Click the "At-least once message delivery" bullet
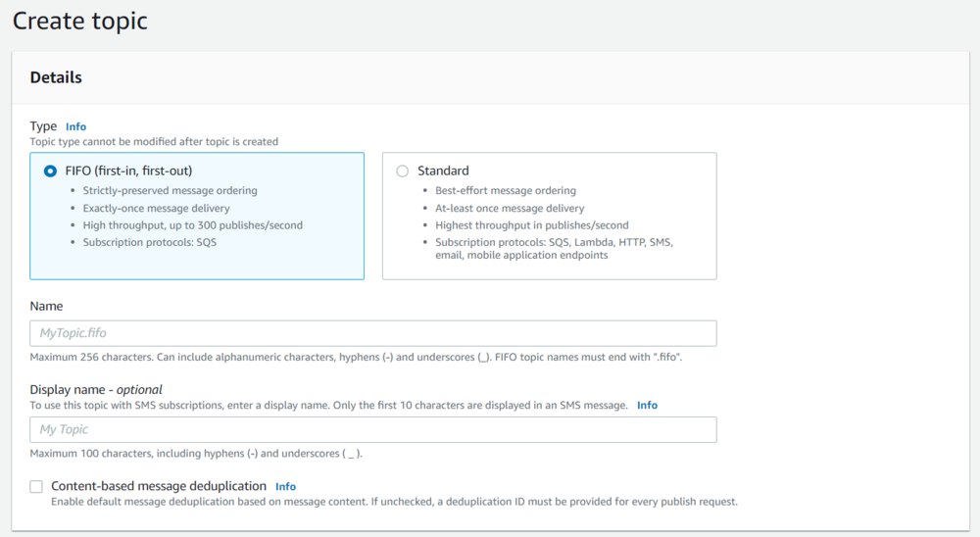The width and height of the screenshot is (980, 537). [x=510, y=208]
